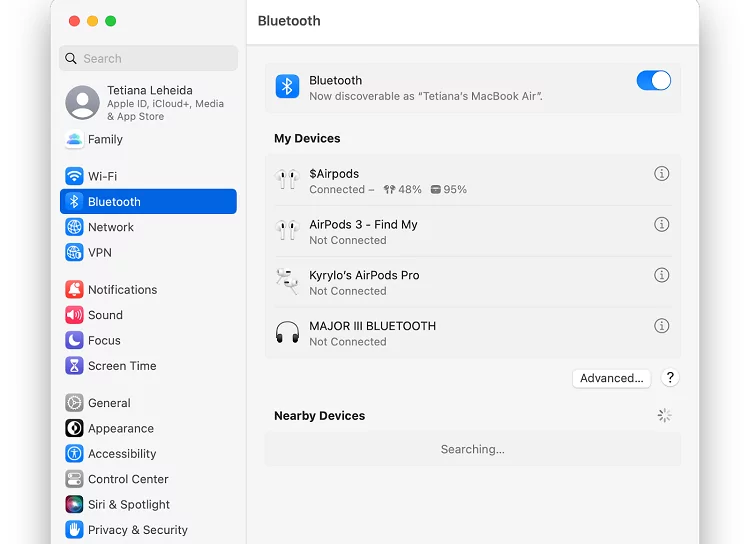The width and height of the screenshot is (750, 544).
Task: Select Kyrylo's AirPods Pro name
Action: coord(364,275)
